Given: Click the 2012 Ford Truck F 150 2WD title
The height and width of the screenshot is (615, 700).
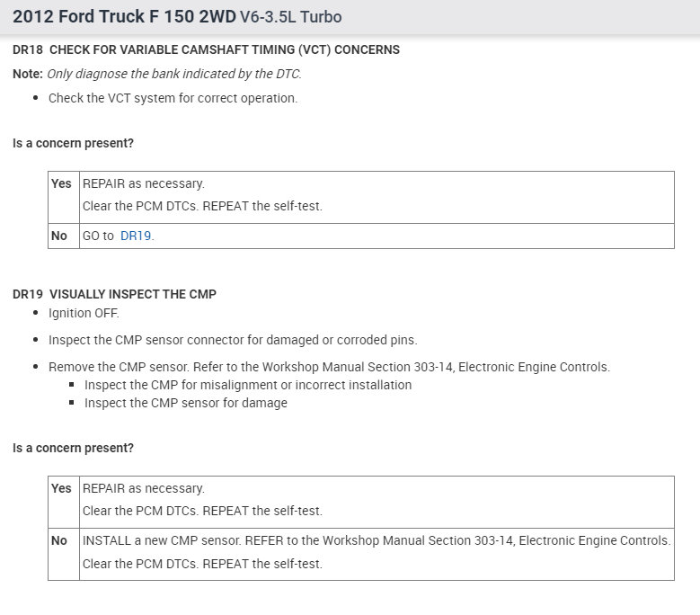Looking at the screenshot, I should (x=124, y=17).
